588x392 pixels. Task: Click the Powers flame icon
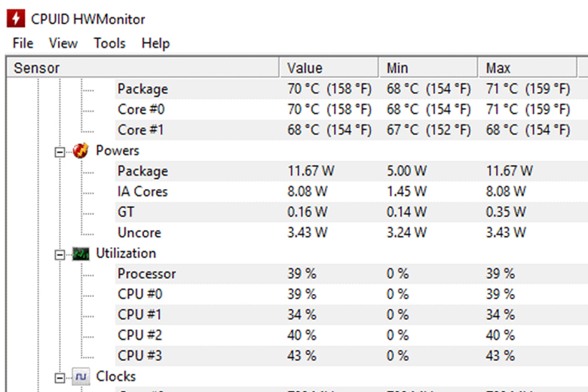tap(81, 151)
